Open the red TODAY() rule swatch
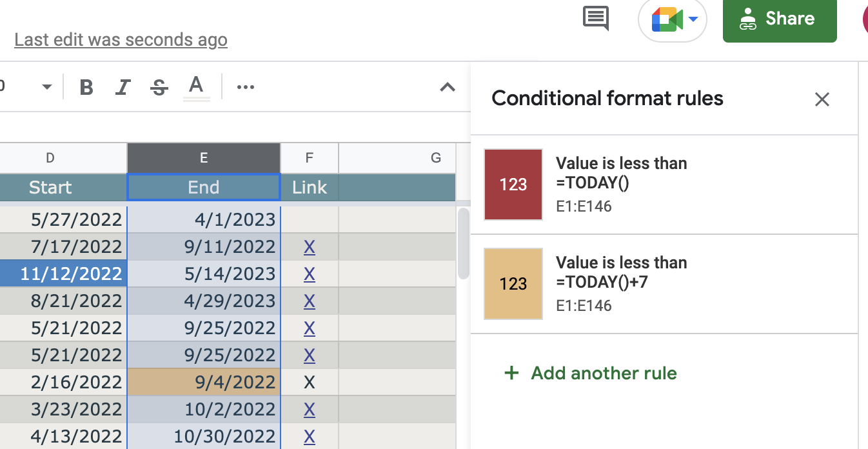Image resolution: width=868 pixels, height=449 pixels. pos(513,185)
